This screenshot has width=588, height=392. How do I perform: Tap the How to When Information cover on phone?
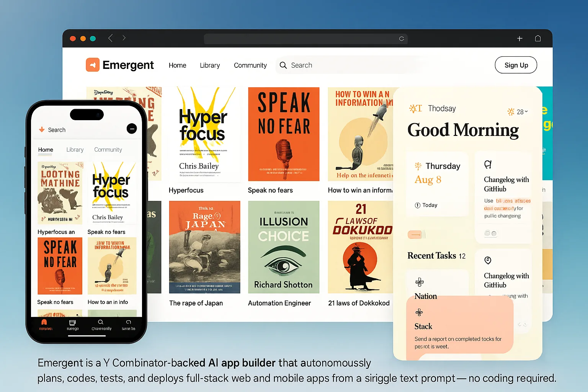tap(112, 266)
